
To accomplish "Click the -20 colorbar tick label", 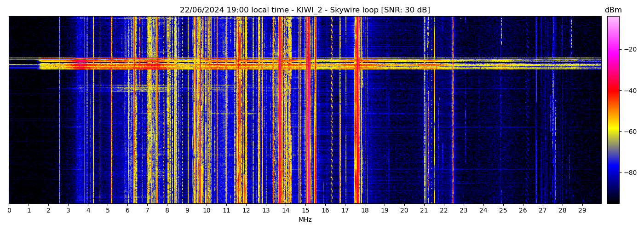I will 629,49.
